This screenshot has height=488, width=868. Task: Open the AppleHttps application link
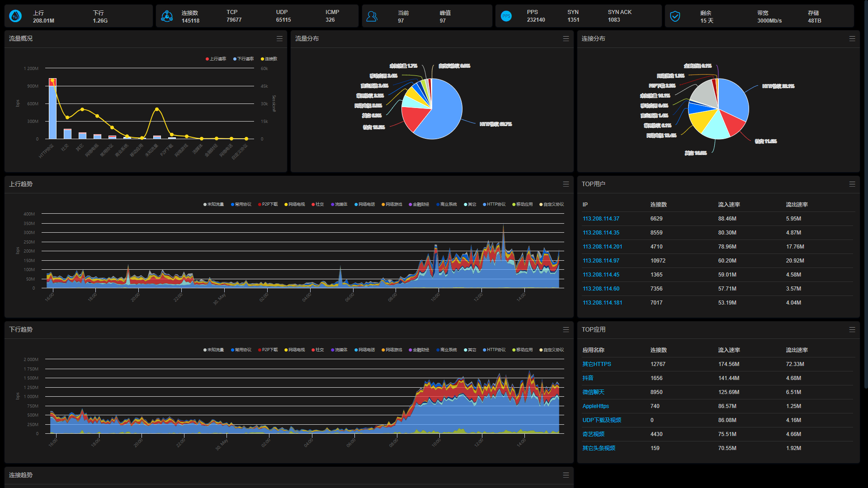tap(595, 406)
